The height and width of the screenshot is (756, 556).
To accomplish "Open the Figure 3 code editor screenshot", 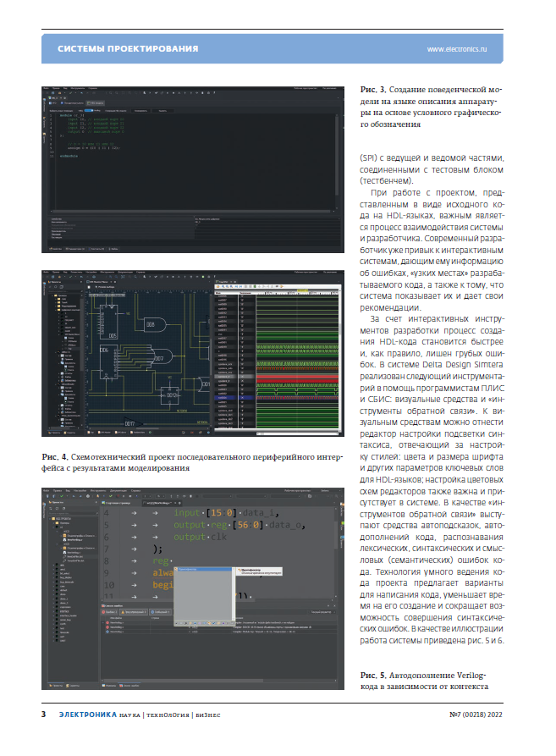I will tap(193, 169).
